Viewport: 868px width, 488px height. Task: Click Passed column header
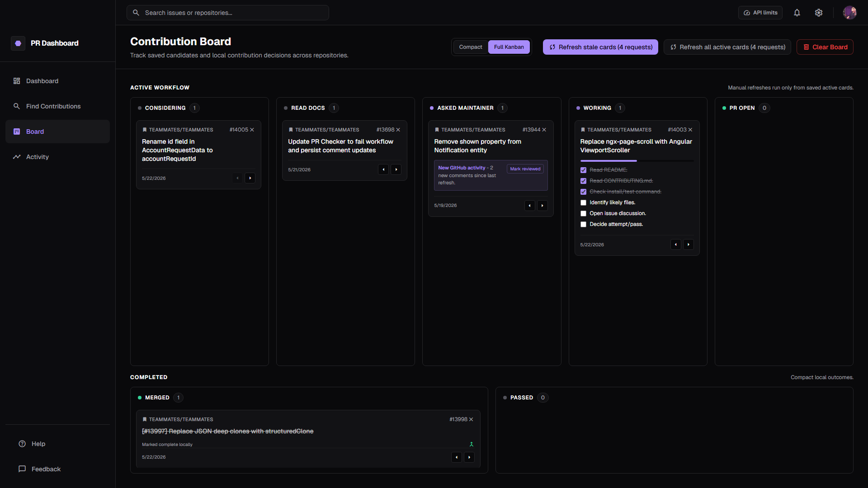click(x=521, y=398)
